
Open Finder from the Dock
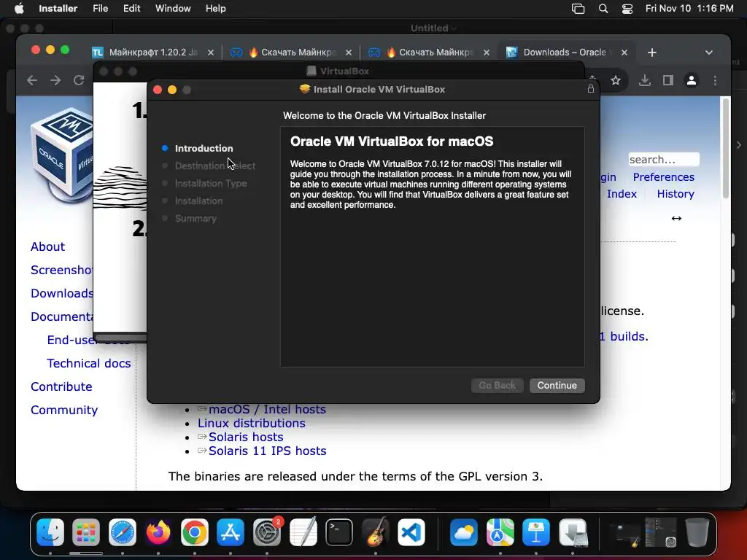point(50,532)
